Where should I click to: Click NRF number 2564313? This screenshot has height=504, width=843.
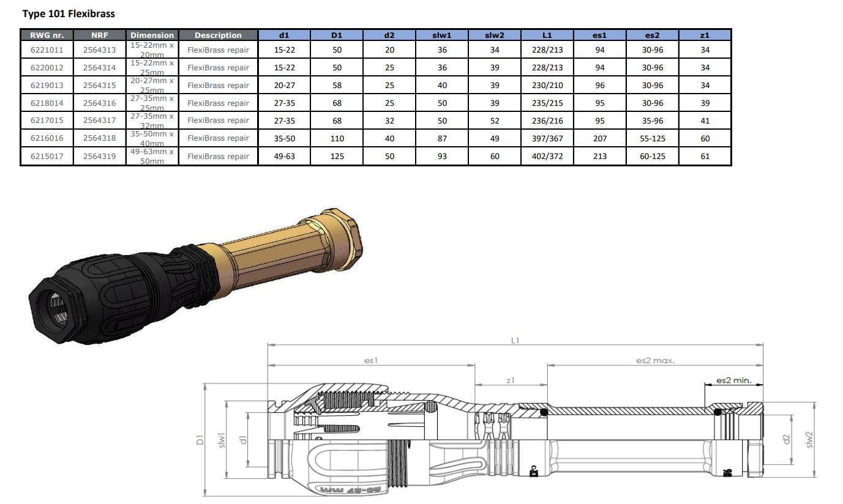click(x=99, y=50)
